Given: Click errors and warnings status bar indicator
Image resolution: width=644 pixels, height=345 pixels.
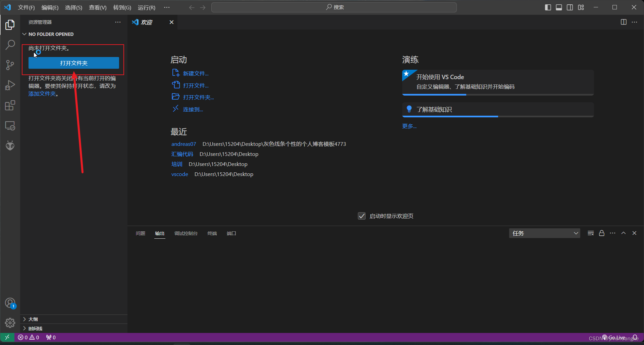Looking at the screenshot, I should pos(29,337).
